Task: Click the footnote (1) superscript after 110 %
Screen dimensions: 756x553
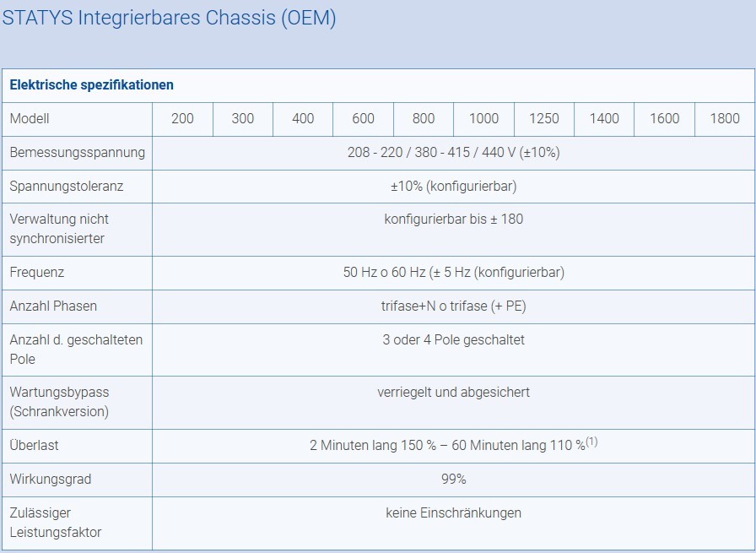Action: pyautogui.click(x=591, y=442)
